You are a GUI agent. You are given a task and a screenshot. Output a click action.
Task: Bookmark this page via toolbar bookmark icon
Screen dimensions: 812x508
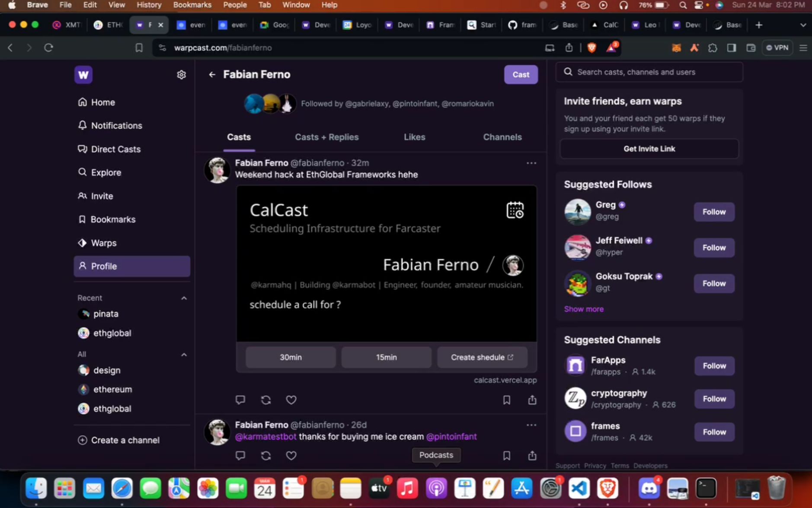pos(139,48)
